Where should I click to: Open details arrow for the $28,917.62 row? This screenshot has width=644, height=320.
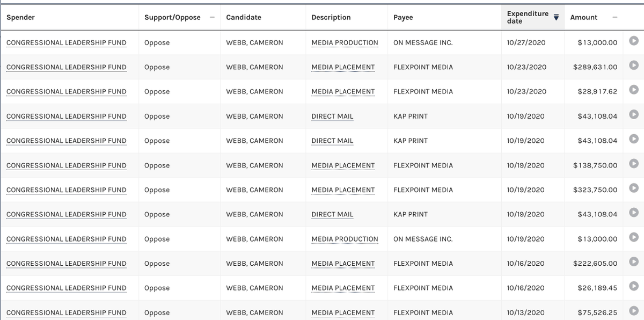(x=634, y=90)
